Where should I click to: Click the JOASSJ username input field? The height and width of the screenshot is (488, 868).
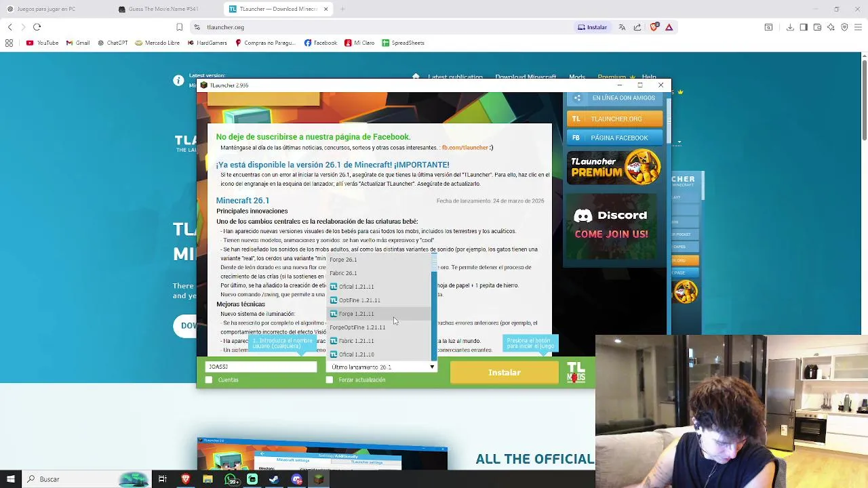pos(261,367)
